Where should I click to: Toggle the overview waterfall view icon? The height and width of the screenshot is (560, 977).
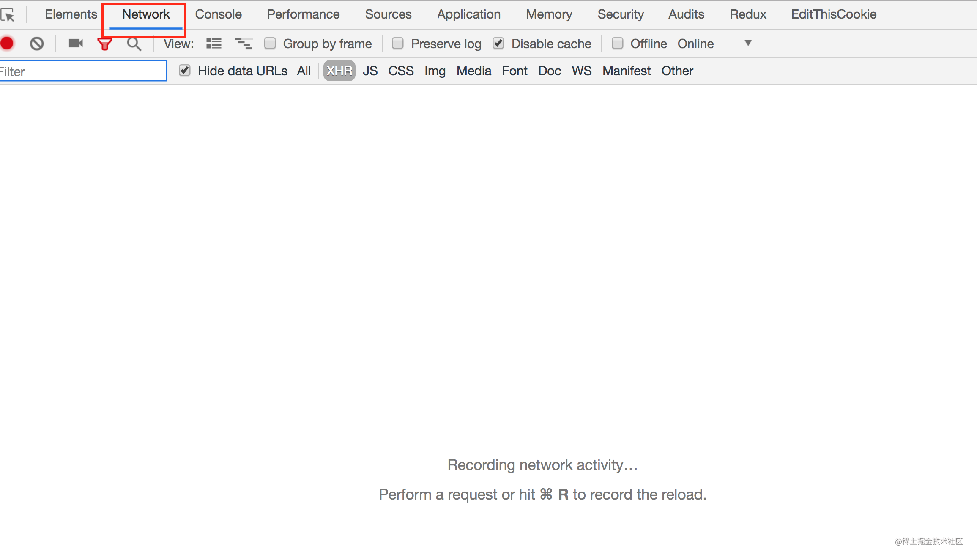tap(244, 44)
